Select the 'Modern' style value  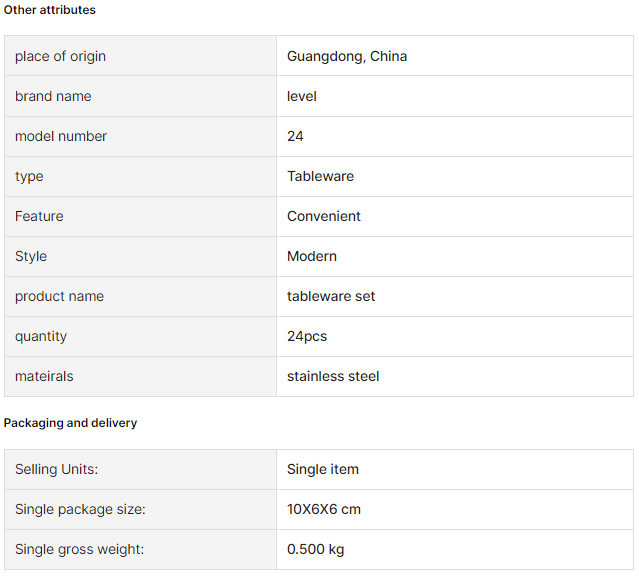pyautogui.click(x=312, y=256)
